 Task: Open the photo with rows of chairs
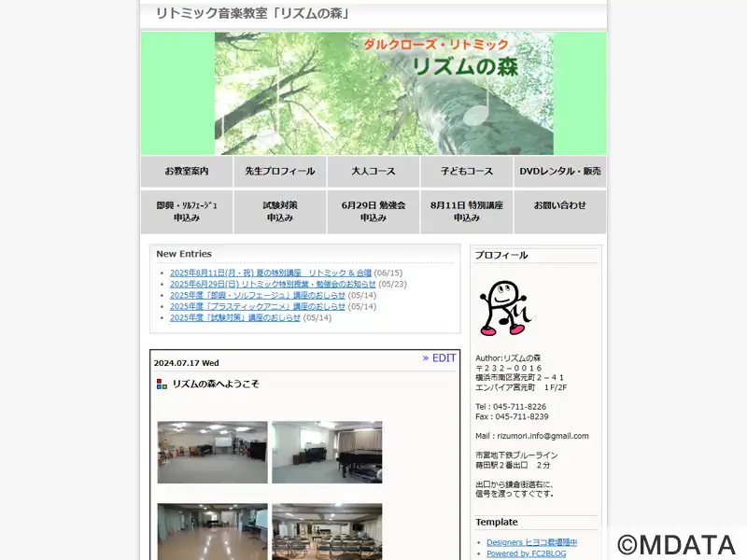coord(327,532)
